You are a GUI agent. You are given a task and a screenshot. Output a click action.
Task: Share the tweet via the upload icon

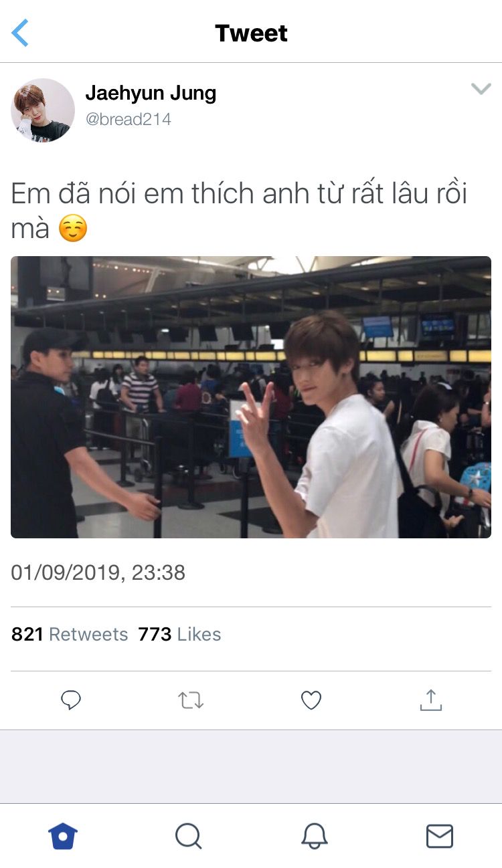tap(431, 699)
